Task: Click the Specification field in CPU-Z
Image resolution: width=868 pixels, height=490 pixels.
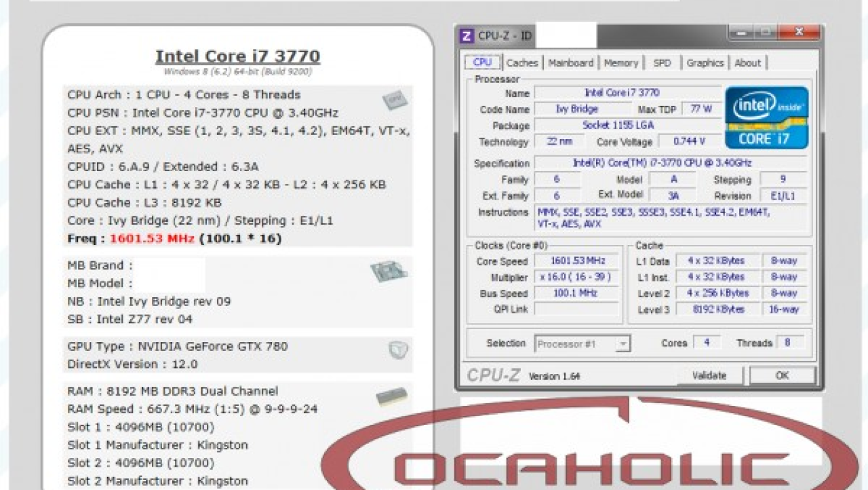Action: 671,164
